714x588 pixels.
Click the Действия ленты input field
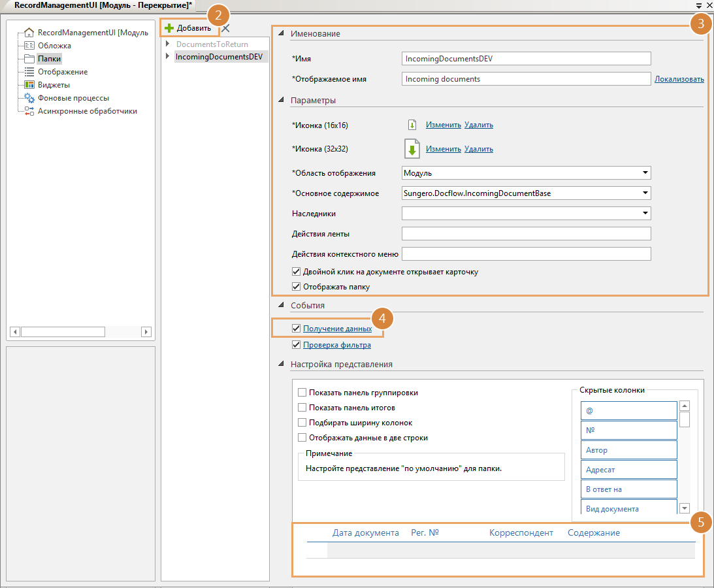[526, 234]
